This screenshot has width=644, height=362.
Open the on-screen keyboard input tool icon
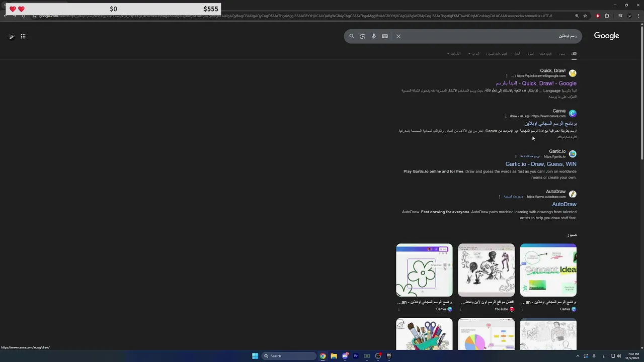pyautogui.click(x=385, y=36)
